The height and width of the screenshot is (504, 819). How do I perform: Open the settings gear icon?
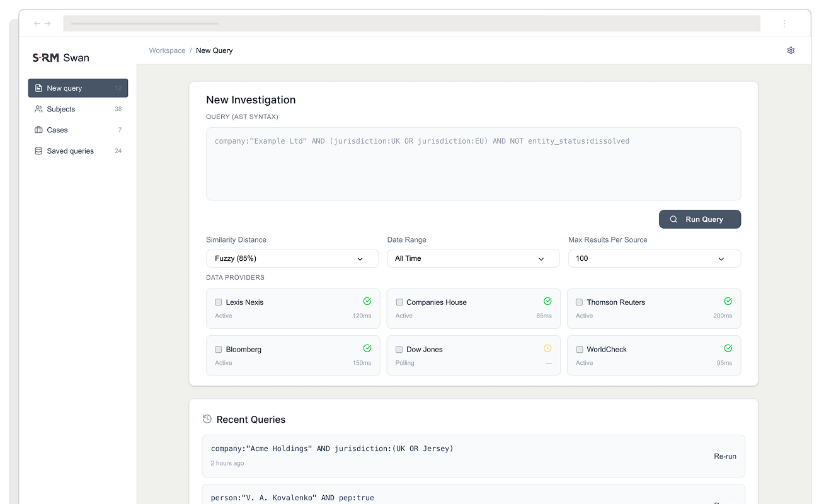click(791, 50)
